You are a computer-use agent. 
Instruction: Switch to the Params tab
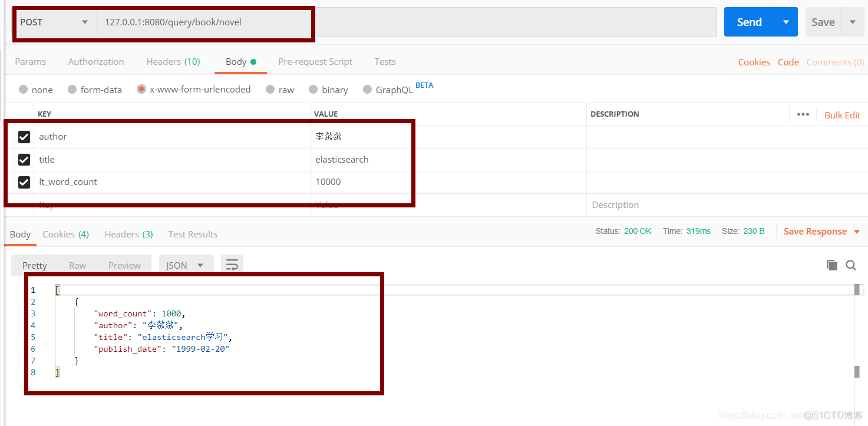point(31,62)
